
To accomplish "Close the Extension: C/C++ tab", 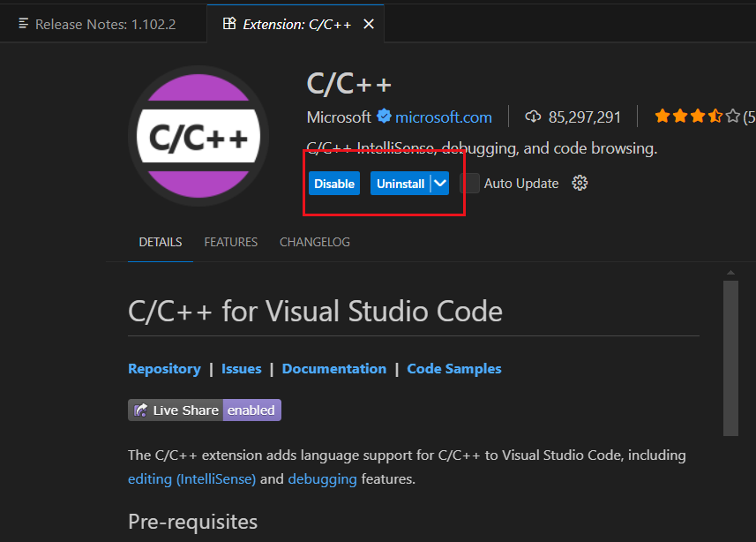I will (369, 24).
